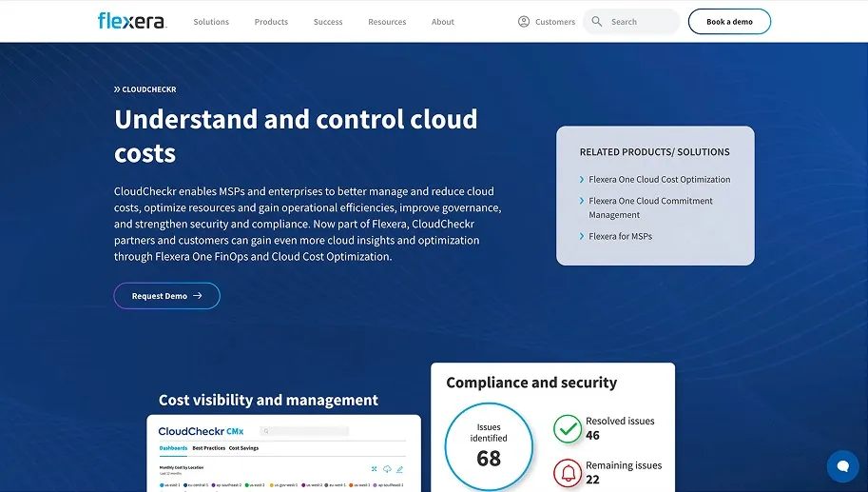Click the arrow icon in Request Demo
868x492 pixels.
point(198,296)
